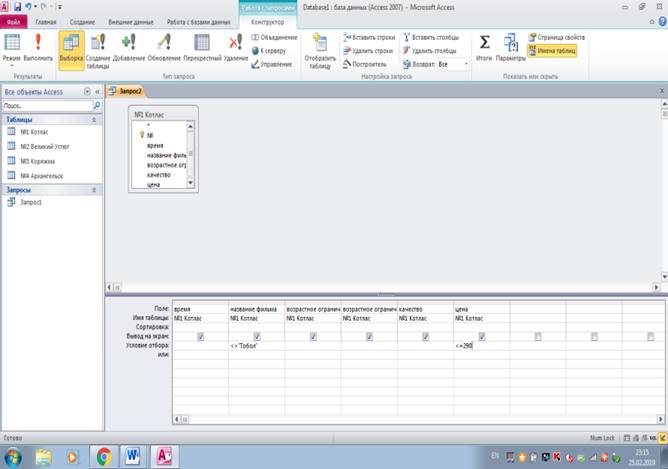The height and width of the screenshot is (469, 668).
Task: Click Объединение union query
Action: click(x=274, y=37)
